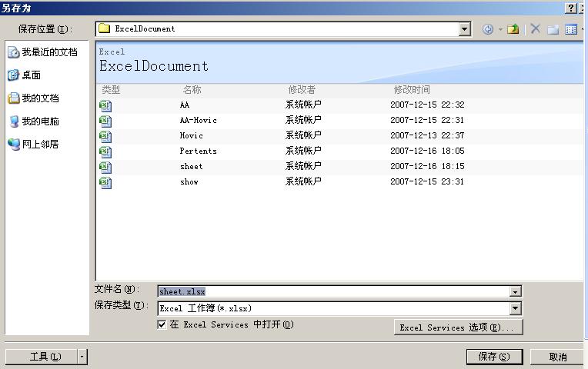The image size is (588, 369).
Task: Click the Excel icon of Hovic row
Action: [105, 137]
